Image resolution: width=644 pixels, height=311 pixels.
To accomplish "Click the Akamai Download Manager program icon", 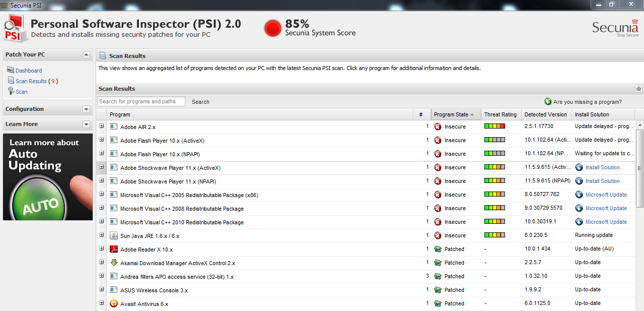I will click(114, 263).
